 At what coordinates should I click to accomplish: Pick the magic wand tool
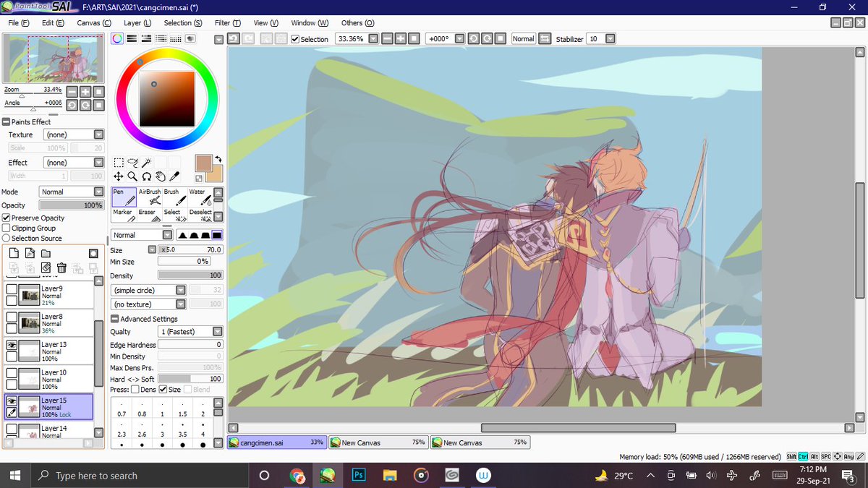tap(146, 163)
